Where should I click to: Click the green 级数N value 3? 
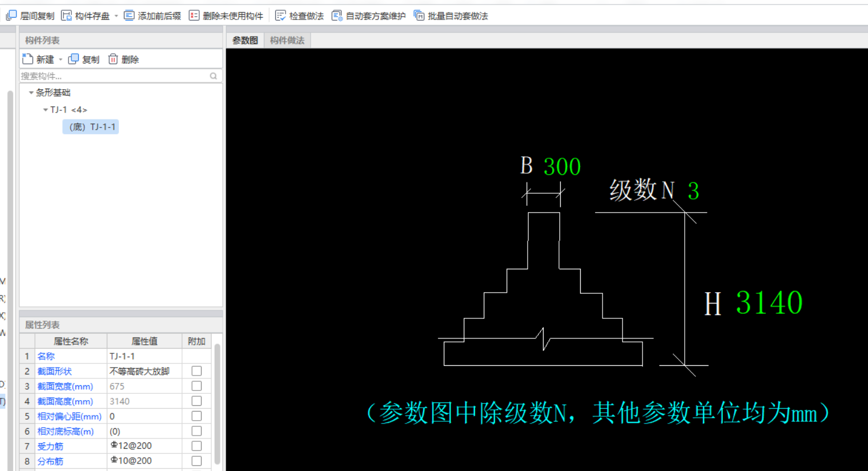pyautogui.click(x=693, y=191)
